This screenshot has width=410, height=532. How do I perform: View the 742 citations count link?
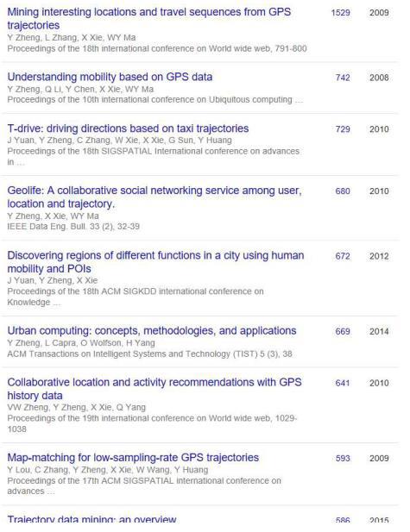pos(343,78)
